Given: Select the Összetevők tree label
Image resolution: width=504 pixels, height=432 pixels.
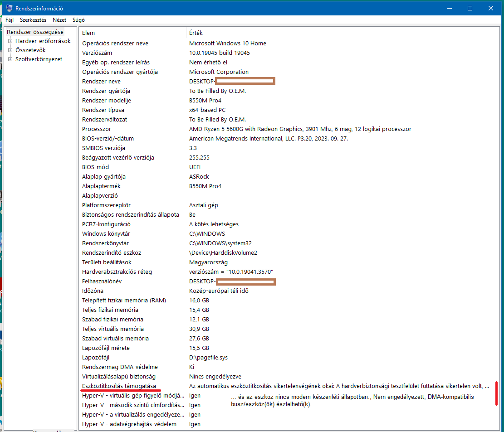Looking at the screenshot, I should tap(30, 50).
